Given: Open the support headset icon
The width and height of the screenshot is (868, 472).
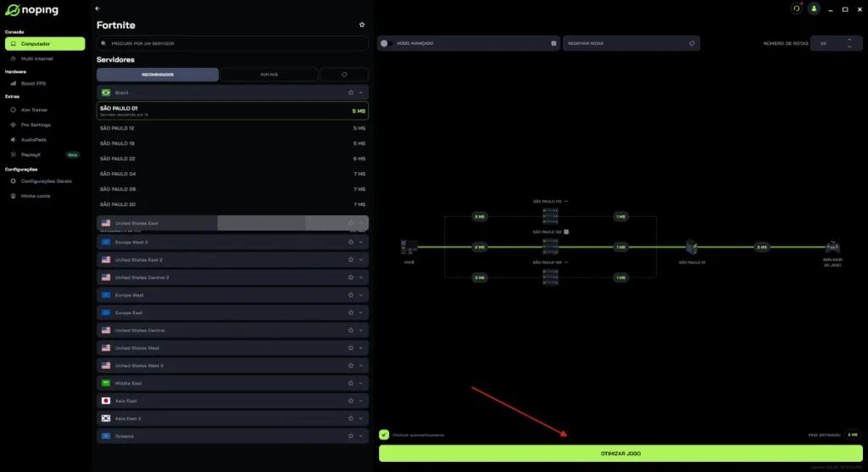Looking at the screenshot, I should click(x=796, y=8).
